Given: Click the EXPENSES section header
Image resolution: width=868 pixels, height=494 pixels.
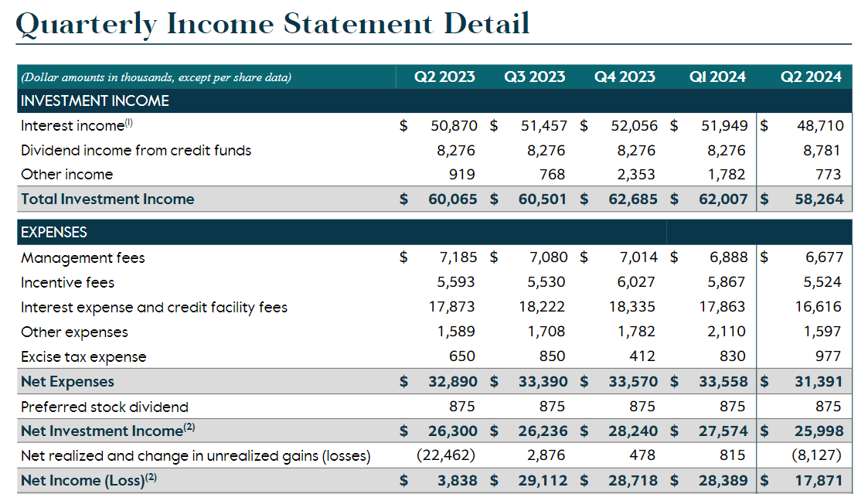Looking at the screenshot, I should coord(53,232).
